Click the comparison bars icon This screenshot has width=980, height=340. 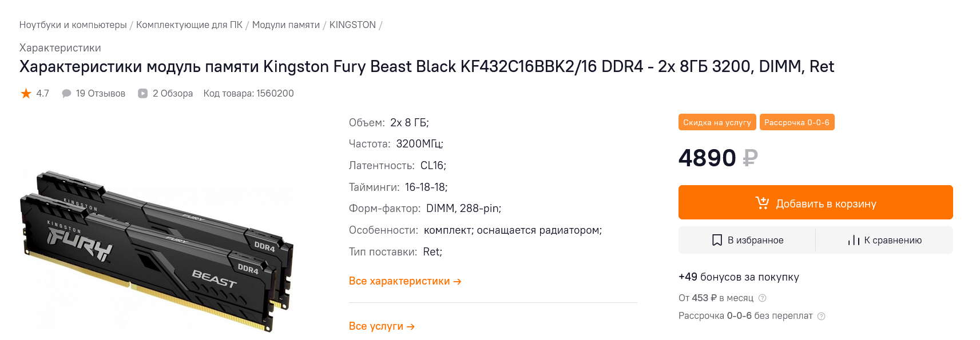854,240
